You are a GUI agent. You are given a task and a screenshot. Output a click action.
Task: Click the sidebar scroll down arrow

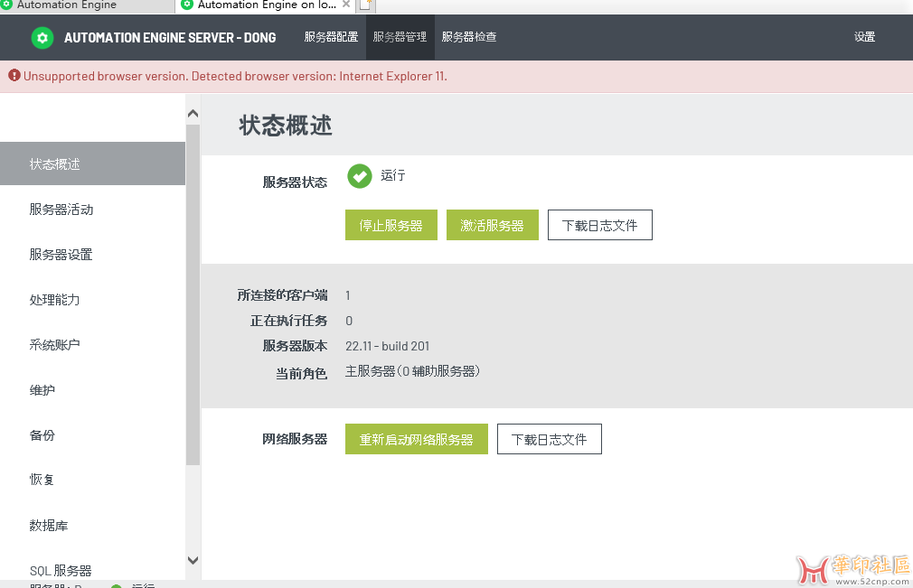193,561
